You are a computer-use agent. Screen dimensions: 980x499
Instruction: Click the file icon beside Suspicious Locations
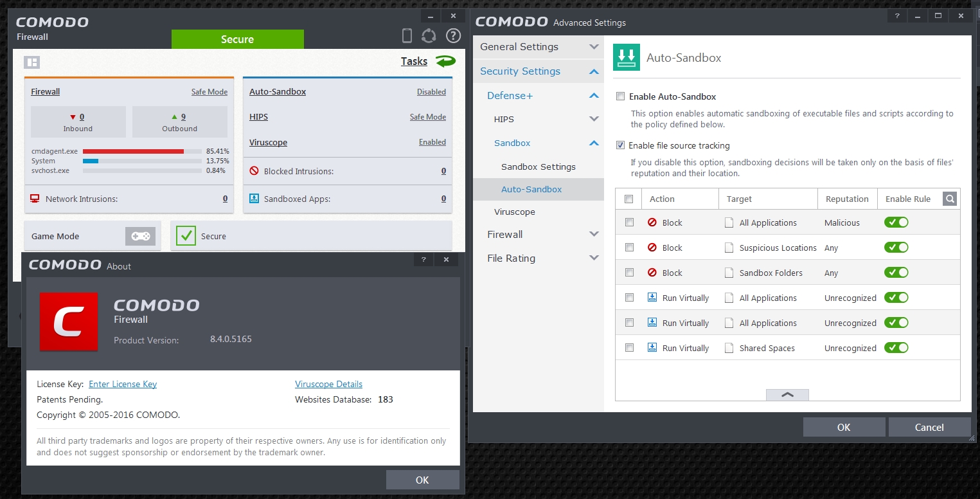coord(729,248)
